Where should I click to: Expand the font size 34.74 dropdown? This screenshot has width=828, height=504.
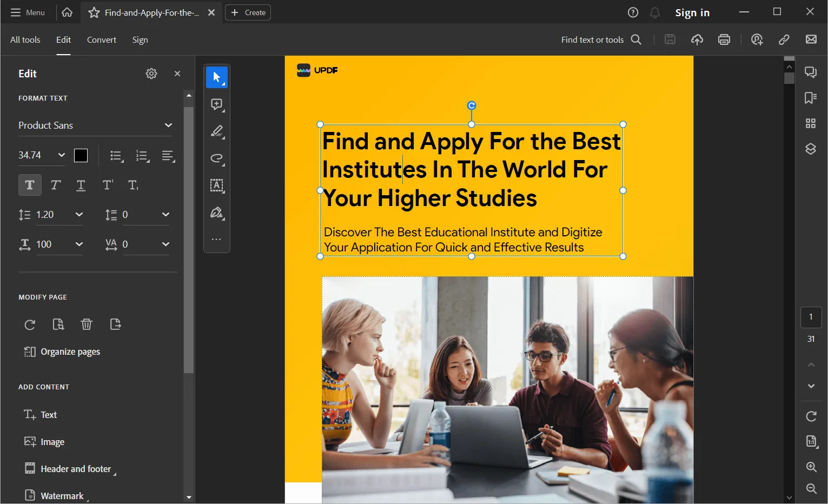tap(61, 155)
